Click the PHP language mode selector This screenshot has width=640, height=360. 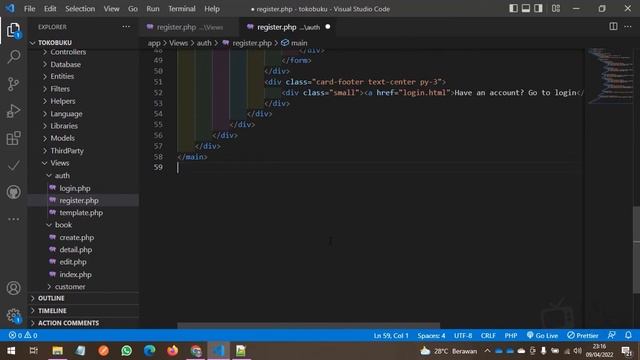[x=511, y=336]
